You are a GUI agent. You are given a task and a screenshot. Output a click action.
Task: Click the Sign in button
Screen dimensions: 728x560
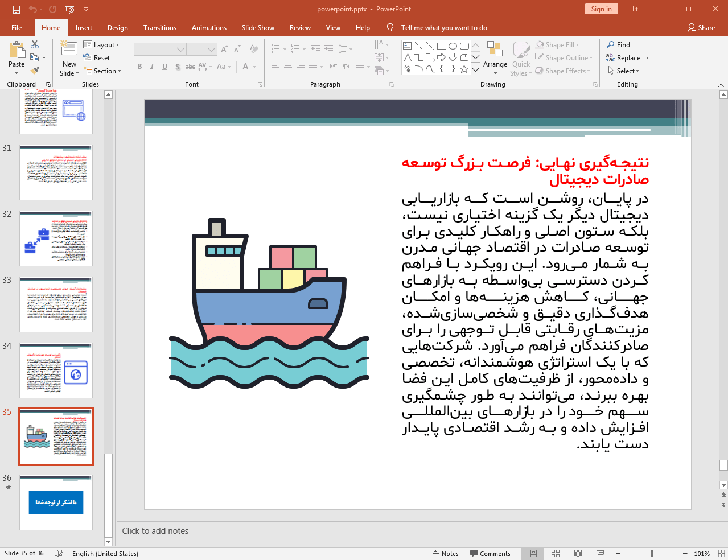(x=601, y=9)
